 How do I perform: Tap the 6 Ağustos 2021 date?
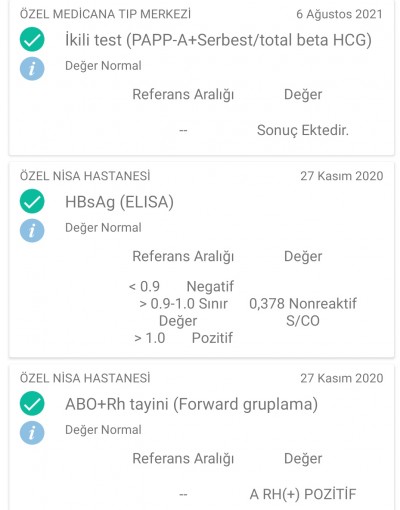[x=339, y=14]
